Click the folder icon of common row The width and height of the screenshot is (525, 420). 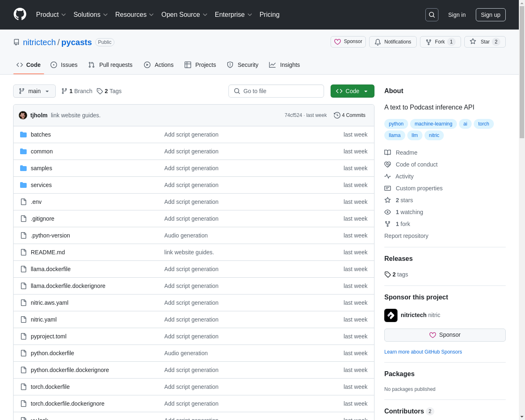[x=23, y=151]
